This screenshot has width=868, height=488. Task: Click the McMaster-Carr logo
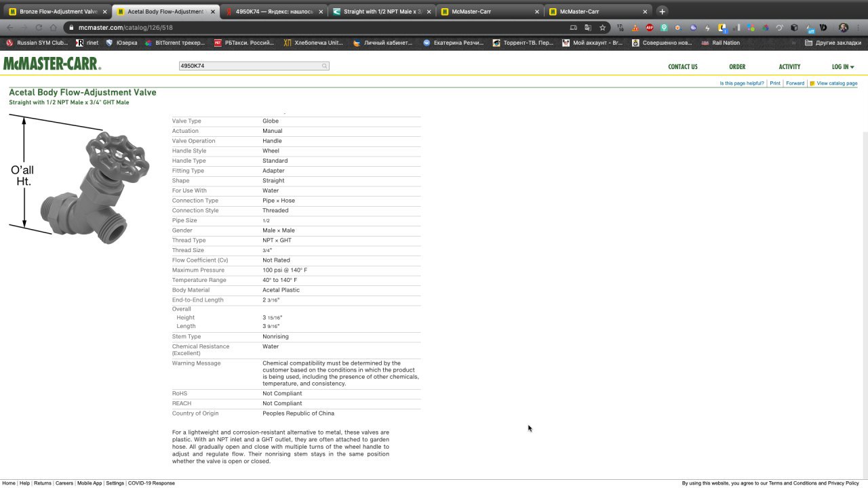click(52, 64)
